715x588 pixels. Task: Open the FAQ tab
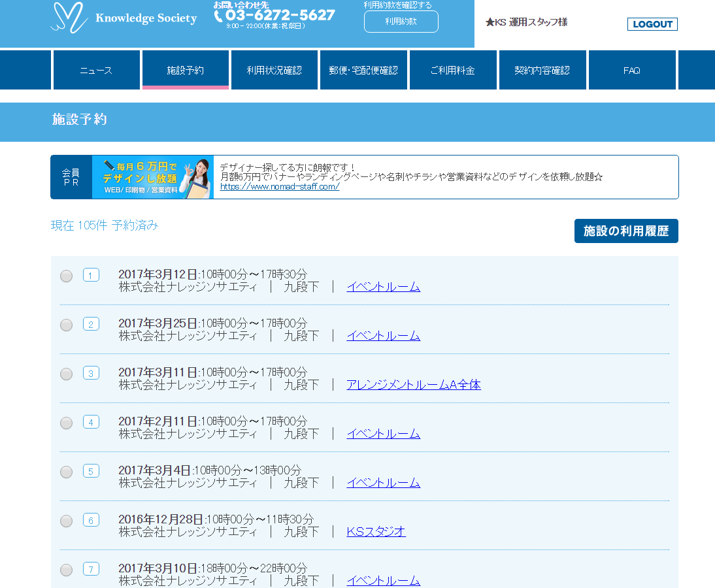coord(632,70)
